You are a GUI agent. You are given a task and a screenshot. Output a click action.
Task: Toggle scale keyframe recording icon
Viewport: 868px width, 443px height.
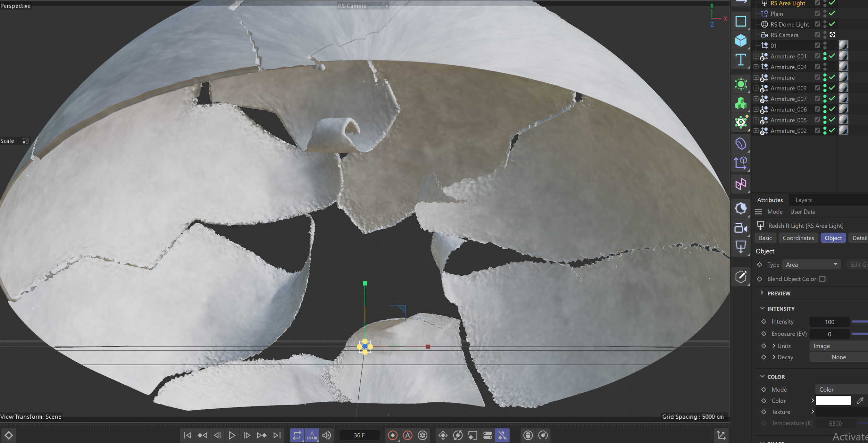[x=473, y=435]
